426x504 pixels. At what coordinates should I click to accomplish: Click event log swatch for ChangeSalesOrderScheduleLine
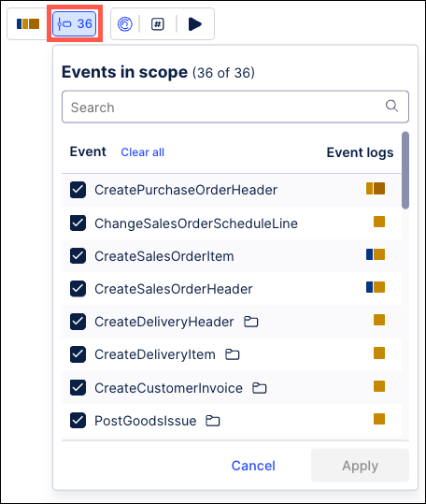tap(379, 222)
